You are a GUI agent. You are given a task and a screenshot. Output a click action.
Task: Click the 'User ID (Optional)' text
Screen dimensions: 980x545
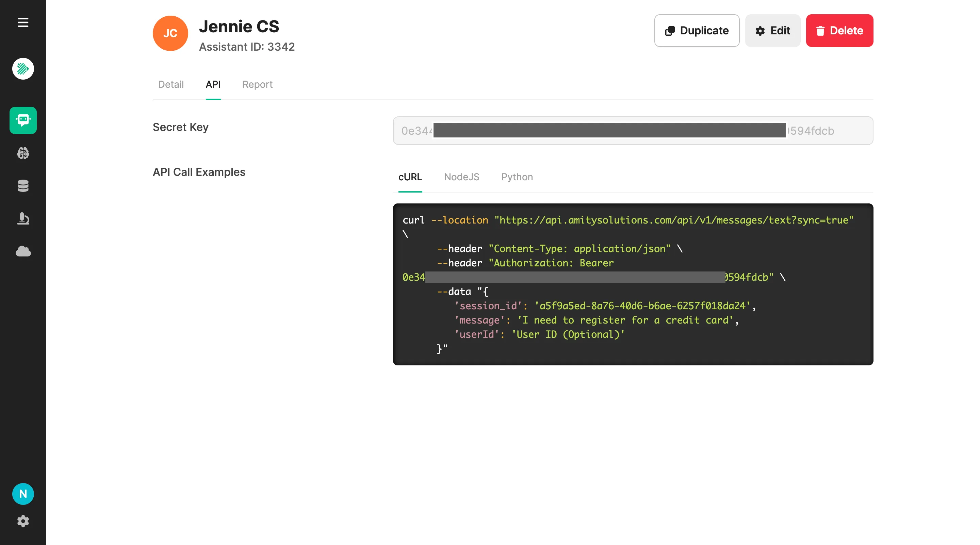[568, 334]
